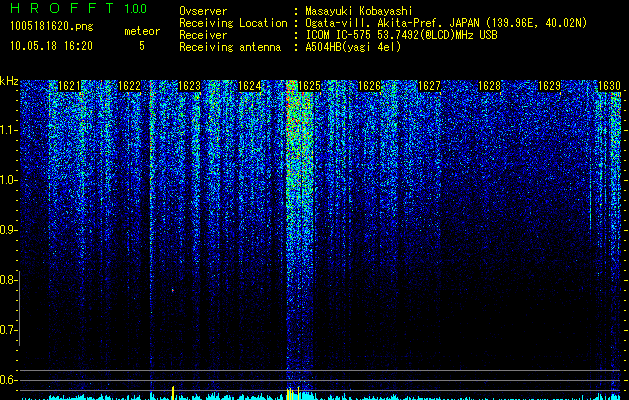Image resolution: width=629 pixels, height=400 pixels.
Task: Click the kHz axis unit label
Action: pyautogui.click(x=9, y=81)
